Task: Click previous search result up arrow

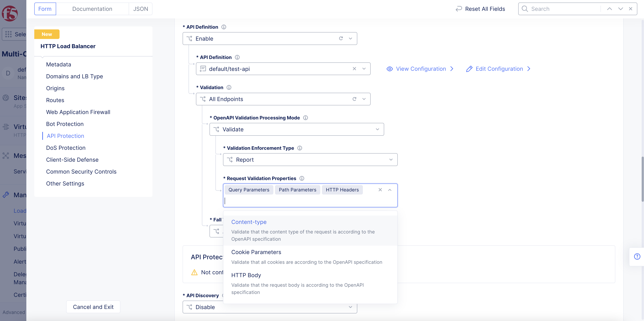Action: pos(610,9)
